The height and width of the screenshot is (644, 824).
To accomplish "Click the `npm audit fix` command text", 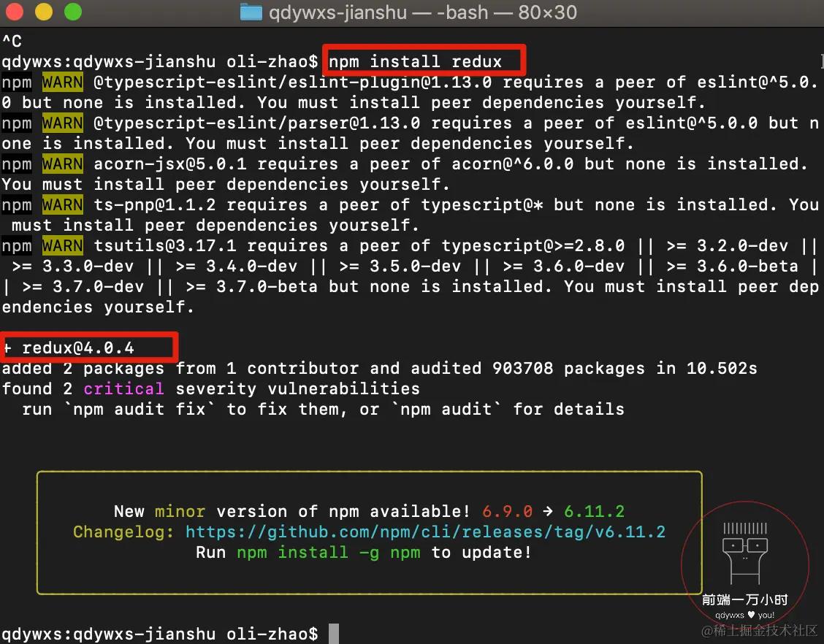I will (139, 409).
